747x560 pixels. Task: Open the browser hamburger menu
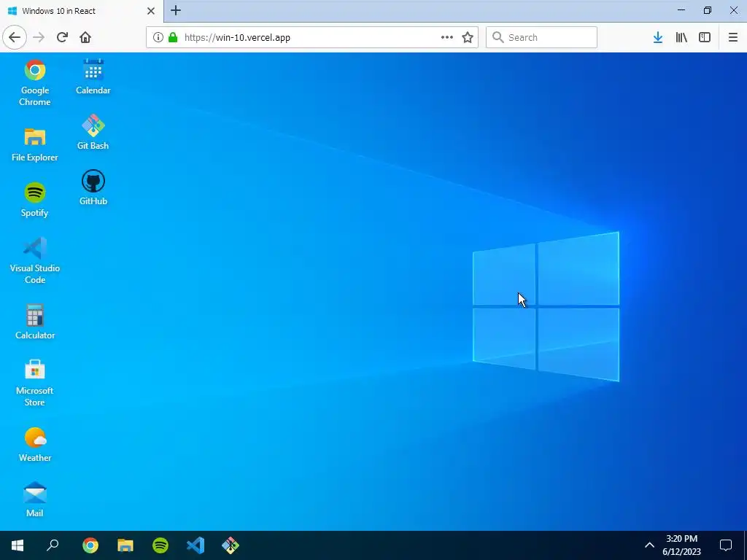click(x=732, y=37)
